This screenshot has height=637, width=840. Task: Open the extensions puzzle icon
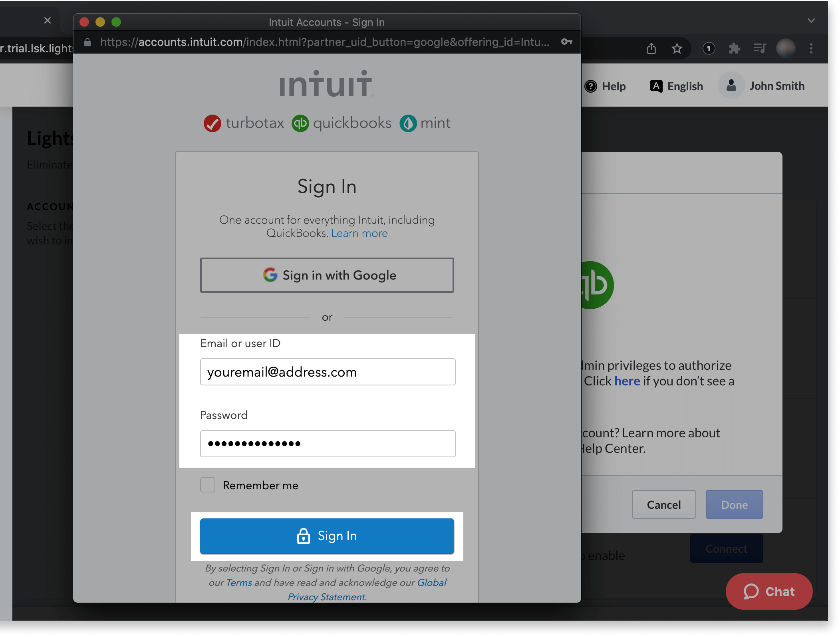click(x=734, y=49)
